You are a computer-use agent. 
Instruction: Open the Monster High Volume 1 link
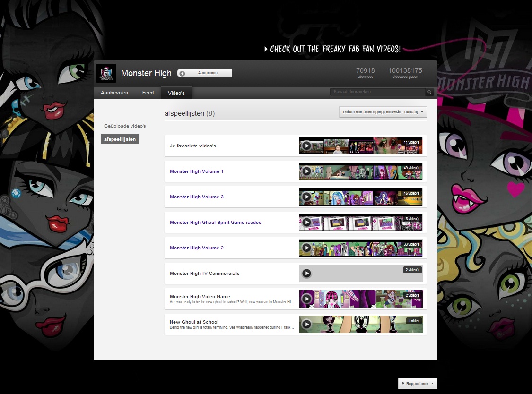197,171
